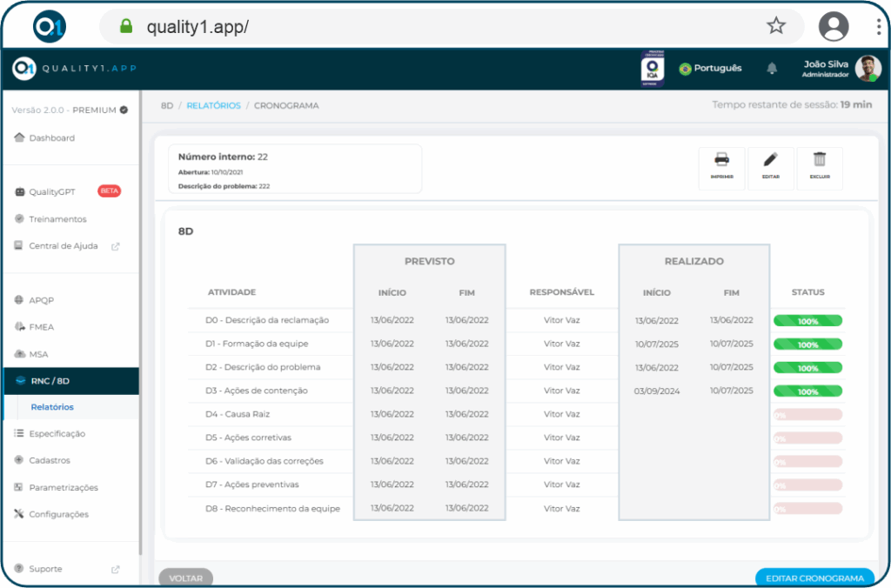Open João Silva's profile avatar
Image resolution: width=891 pixels, height=588 pixels.
coord(867,69)
